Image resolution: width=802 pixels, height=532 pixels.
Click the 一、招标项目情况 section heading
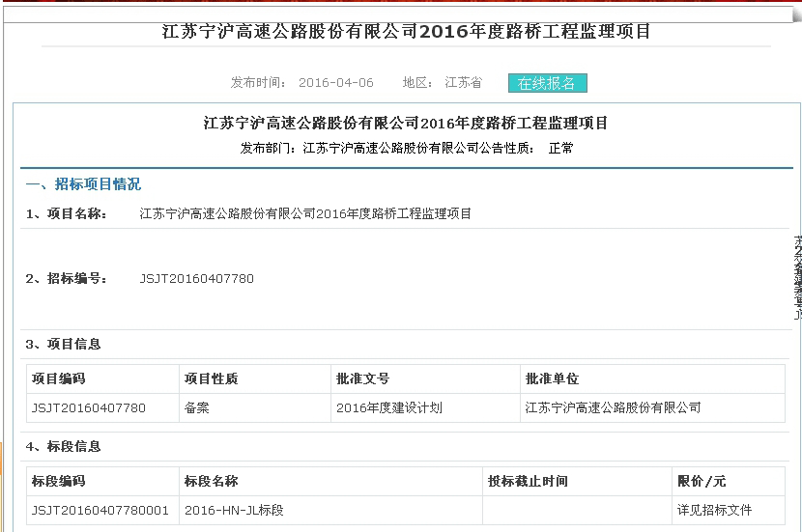click(x=83, y=184)
